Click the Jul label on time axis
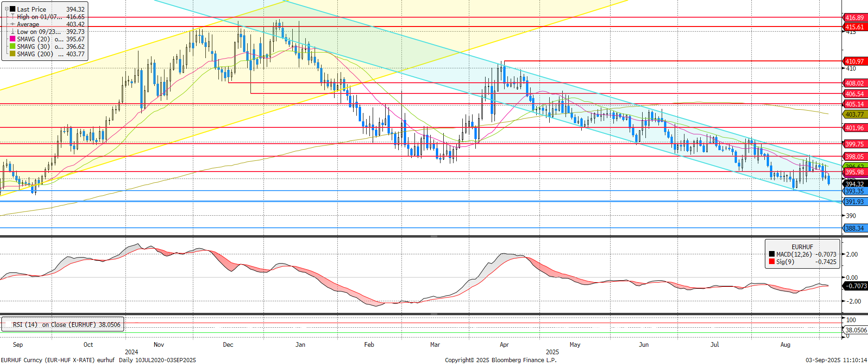 (x=715, y=344)
